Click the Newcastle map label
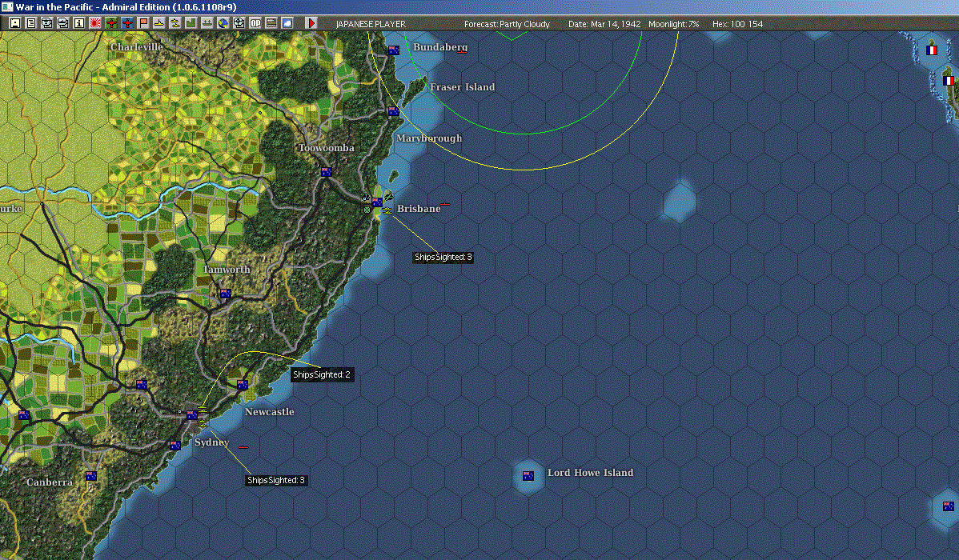The image size is (959, 560). tap(270, 412)
